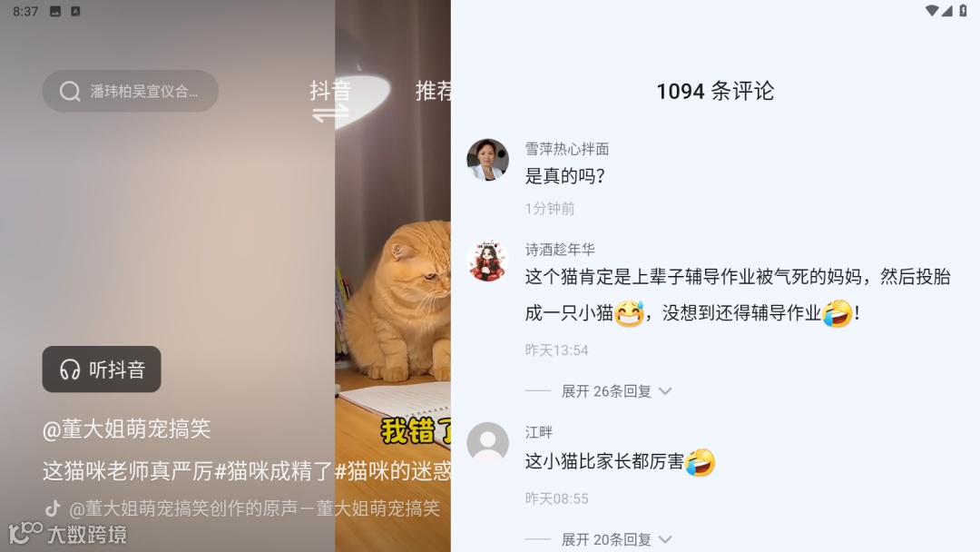Tap the headphone icon in 听抖音
The width and height of the screenshot is (980, 552).
coord(70,370)
